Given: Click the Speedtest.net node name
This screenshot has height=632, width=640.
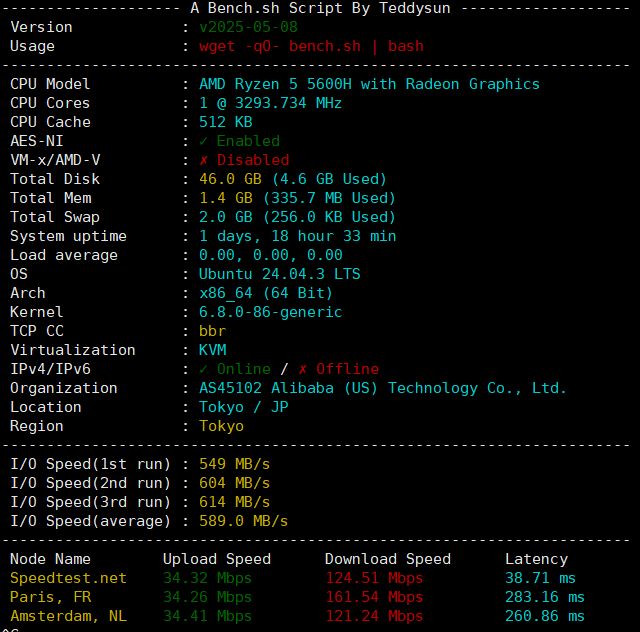Looking at the screenshot, I should click(68, 578).
